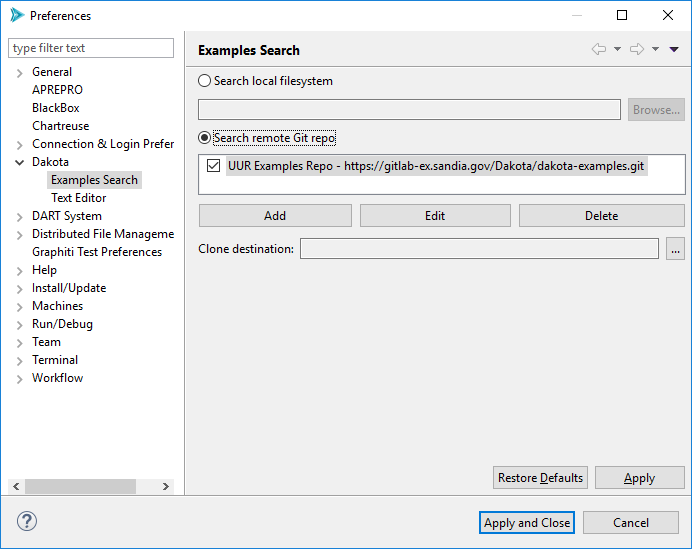Image resolution: width=692 pixels, height=549 pixels.
Task: Click the forward navigation arrow icon
Action: pyautogui.click(x=637, y=49)
